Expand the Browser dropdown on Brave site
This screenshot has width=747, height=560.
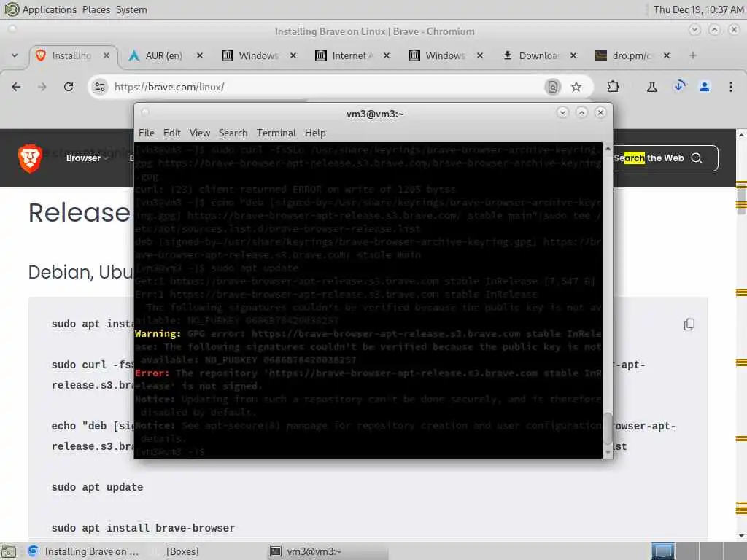coord(88,158)
